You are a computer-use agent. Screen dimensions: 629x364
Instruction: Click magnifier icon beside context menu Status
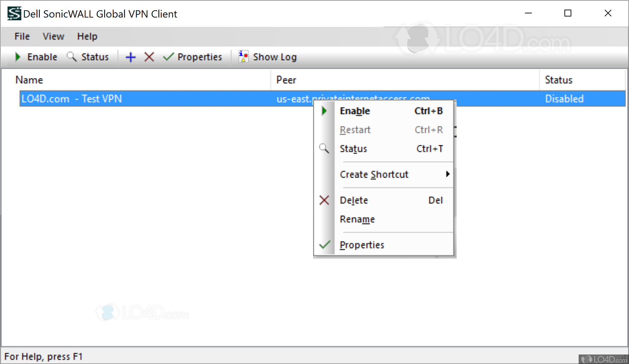pyautogui.click(x=324, y=148)
